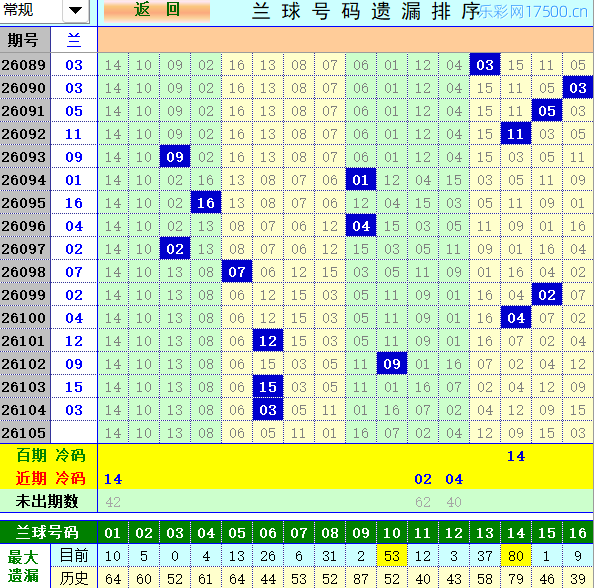Click highlighted 03 in row 26104

point(268,410)
